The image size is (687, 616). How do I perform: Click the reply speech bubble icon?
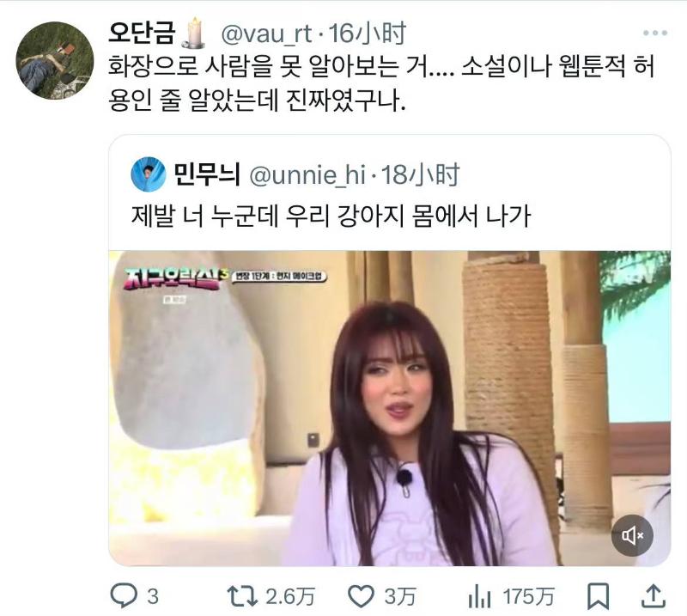tap(124, 596)
